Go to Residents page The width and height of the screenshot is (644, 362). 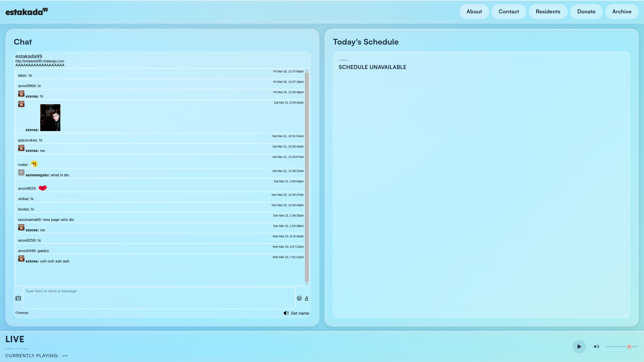[x=548, y=12]
